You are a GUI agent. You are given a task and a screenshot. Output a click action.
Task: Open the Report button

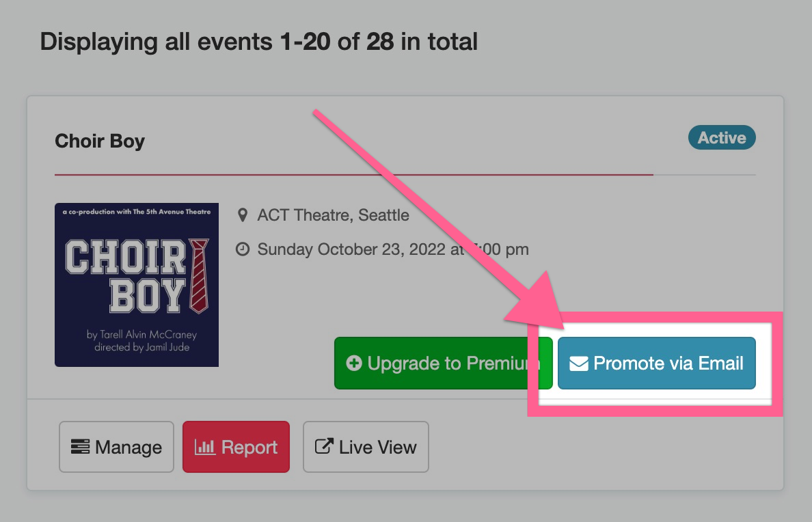pos(236,447)
